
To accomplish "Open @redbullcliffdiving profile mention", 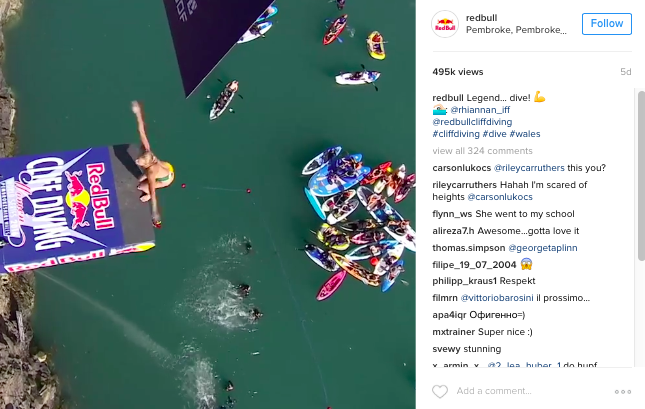I will tap(472, 122).
